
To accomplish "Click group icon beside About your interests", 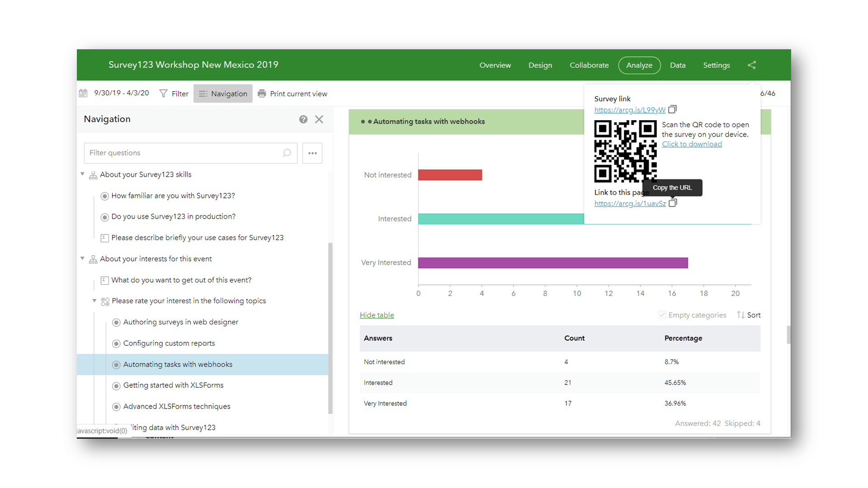I will [93, 259].
